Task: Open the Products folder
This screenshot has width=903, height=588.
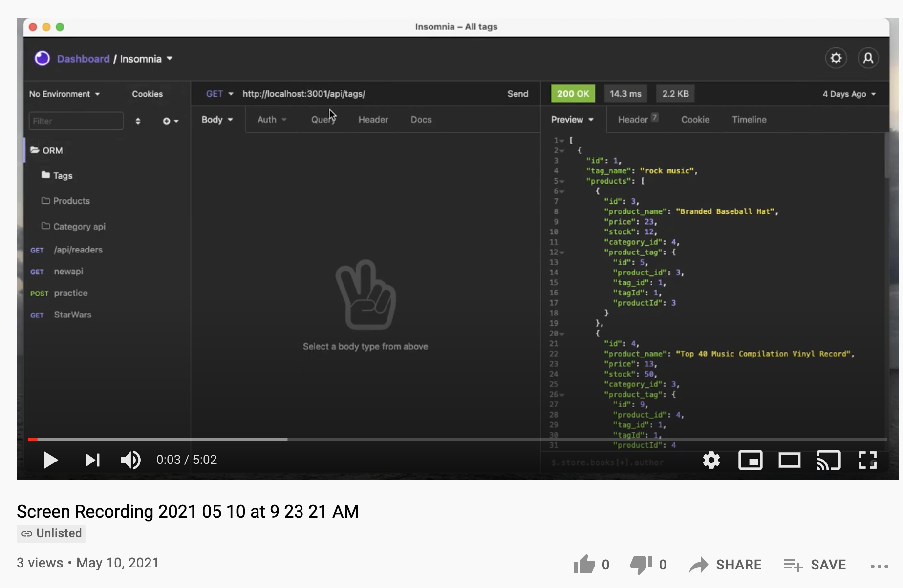Action: (65, 201)
